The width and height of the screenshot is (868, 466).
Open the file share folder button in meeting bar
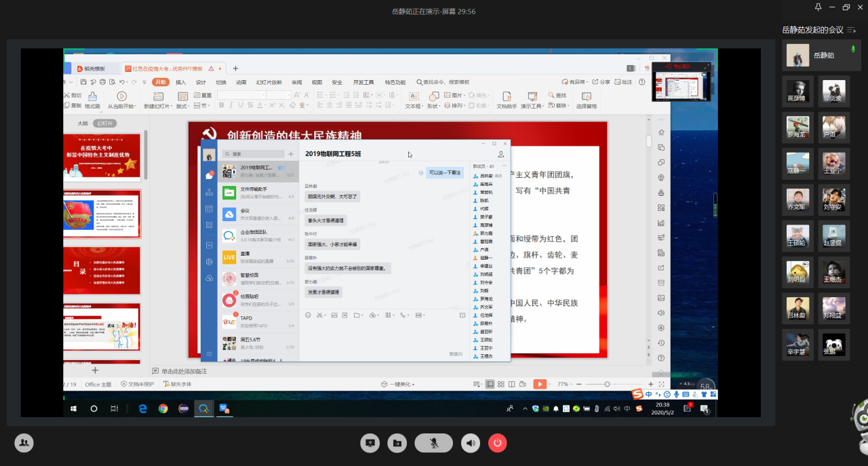coord(397,443)
